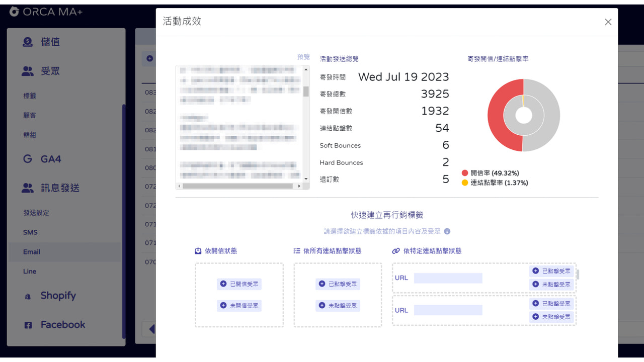The image size is (644, 362).
Task: Click the link chain icon beside 依特定連結點擊狀態
Action: point(395,251)
